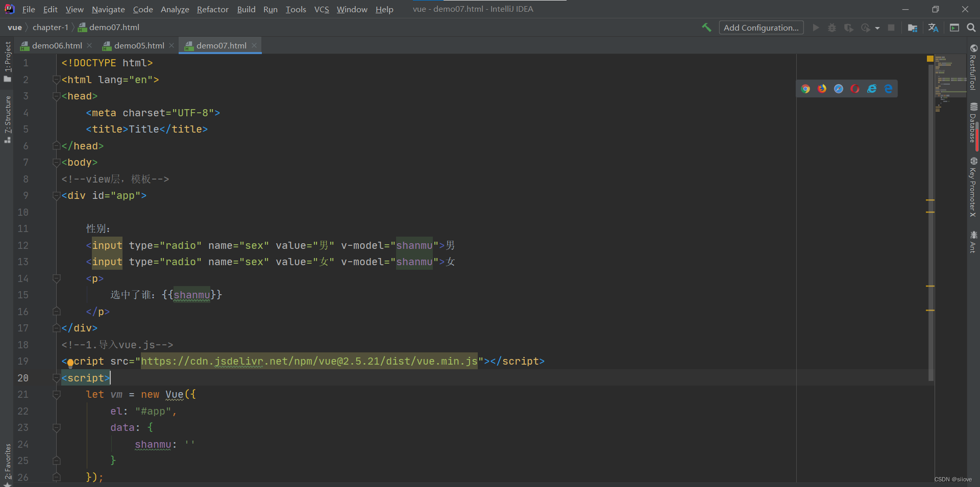Open the page in Opera browser preview
This screenshot has width=980, height=487.
click(854, 88)
